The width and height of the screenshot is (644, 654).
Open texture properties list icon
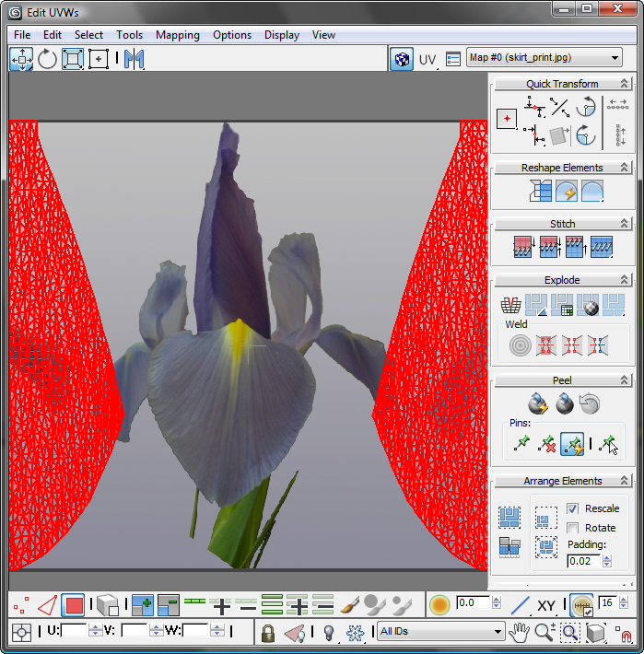pyautogui.click(x=453, y=59)
